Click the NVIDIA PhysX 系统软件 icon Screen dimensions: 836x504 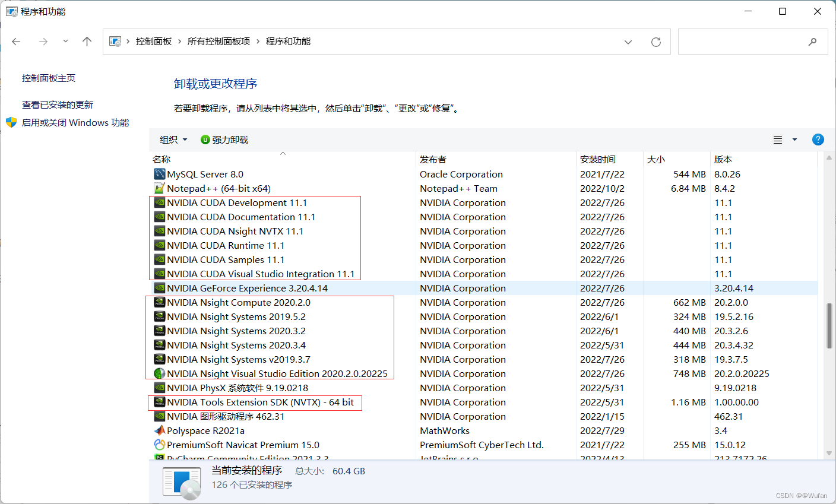click(x=159, y=388)
